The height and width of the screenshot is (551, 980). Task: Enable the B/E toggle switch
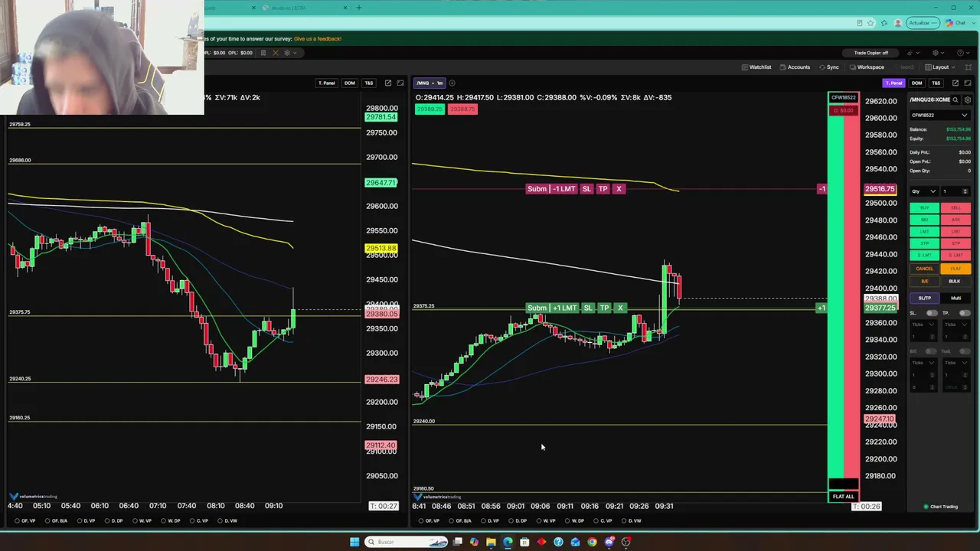pos(932,351)
